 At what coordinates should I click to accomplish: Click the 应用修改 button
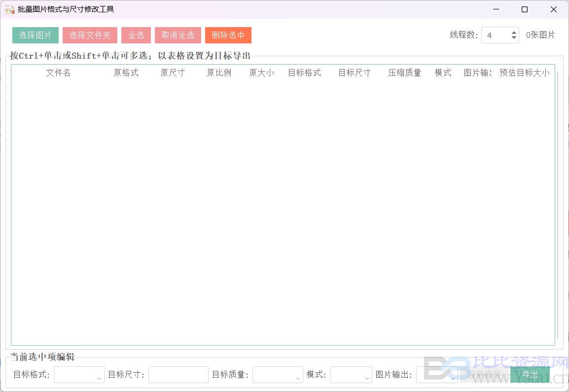[x=484, y=375]
